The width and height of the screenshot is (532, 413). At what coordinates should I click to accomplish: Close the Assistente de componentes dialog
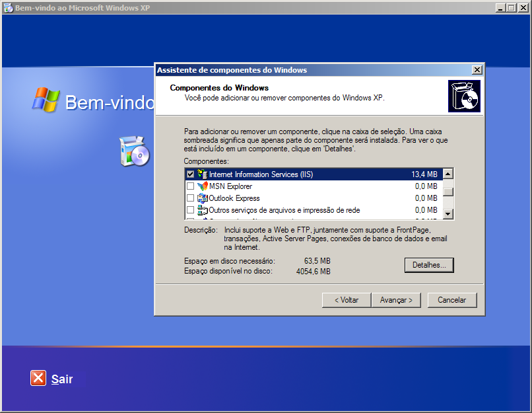tap(477, 70)
